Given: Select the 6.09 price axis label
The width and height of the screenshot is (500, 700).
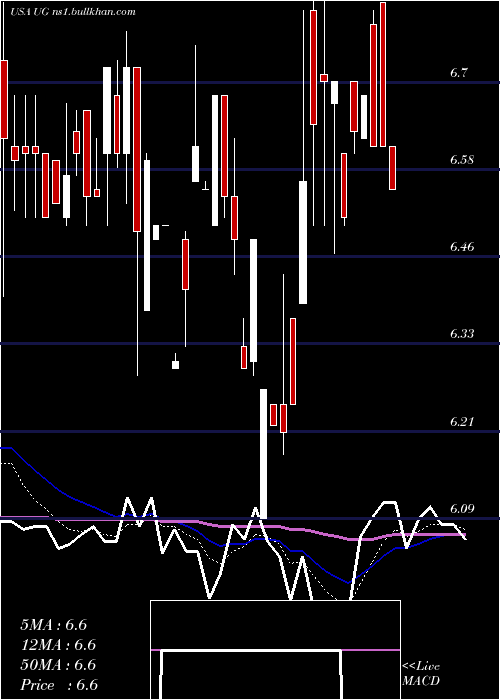Looking at the screenshot, I should coord(462,508).
